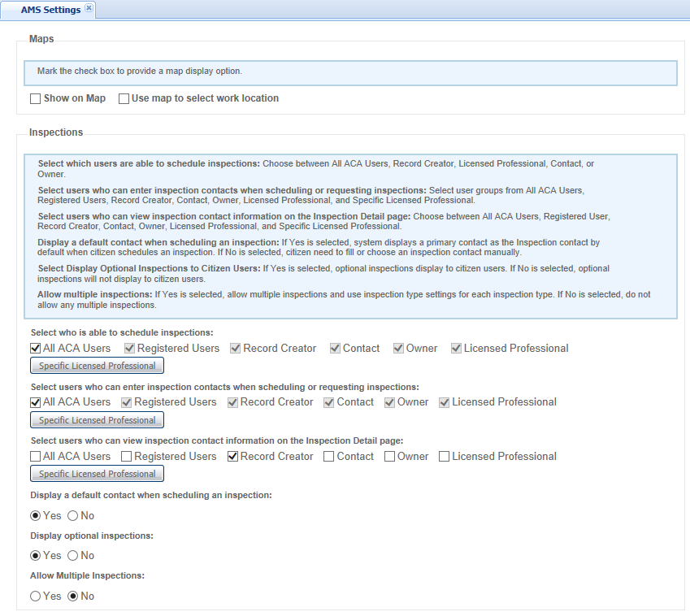Enable Registered Users for viewing contact information

tap(127, 457)
